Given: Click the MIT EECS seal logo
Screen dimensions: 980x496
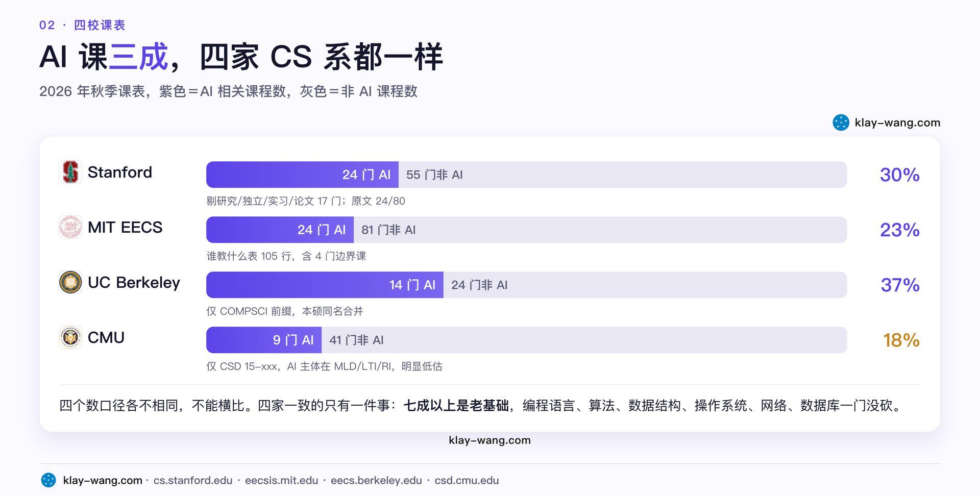Looking at the screenshot, I should coord(70,227).
